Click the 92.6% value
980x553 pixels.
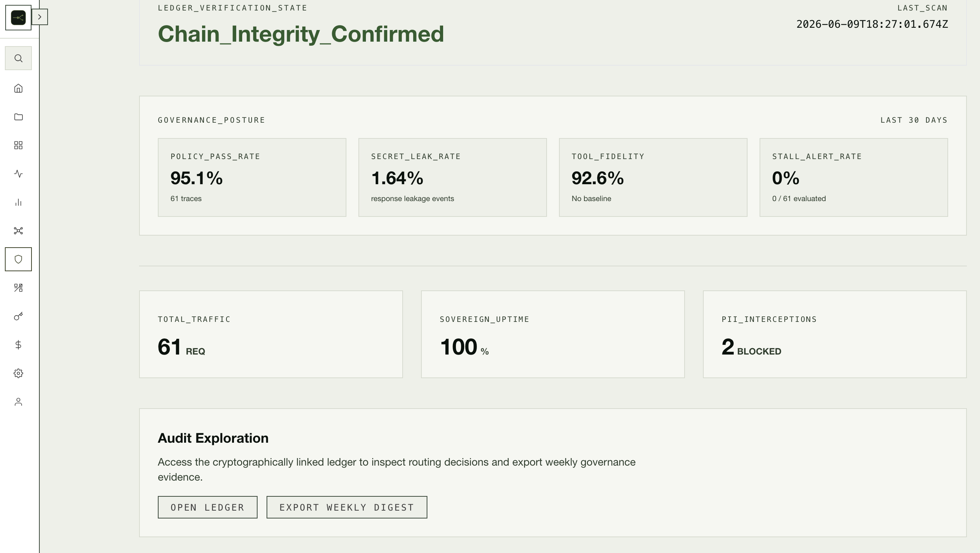tap(597, 178)
